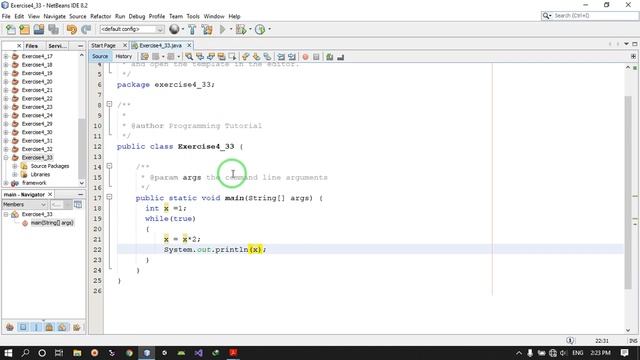Select the Source view button
The image size is (640, 360).
tap(100, 57)
